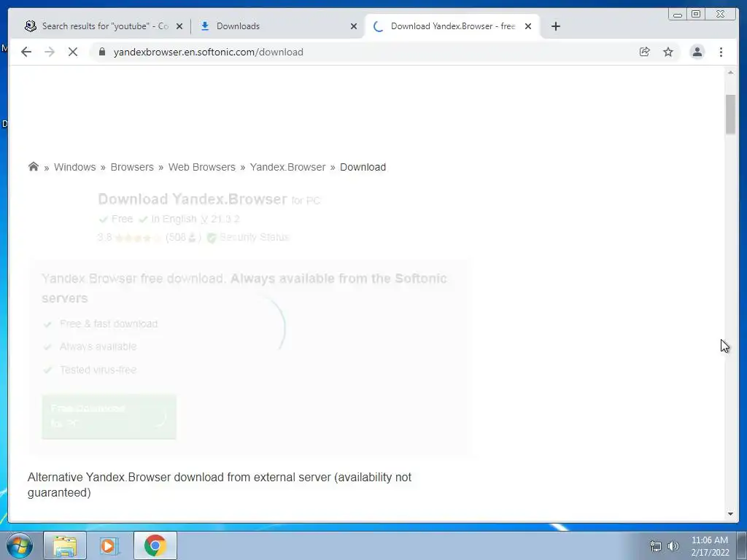
Task: Go to Softonic home via breadcrumb icon
Action: pos(34,167)
